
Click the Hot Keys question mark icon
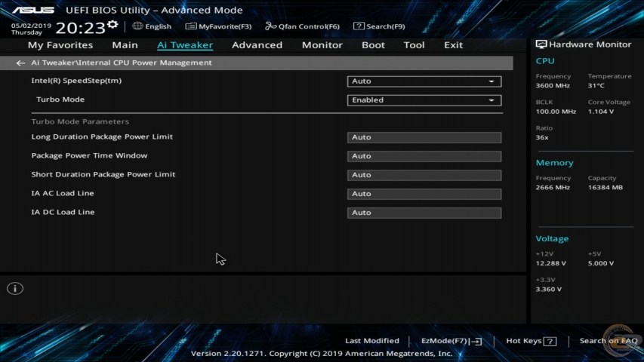coord(550,341)
